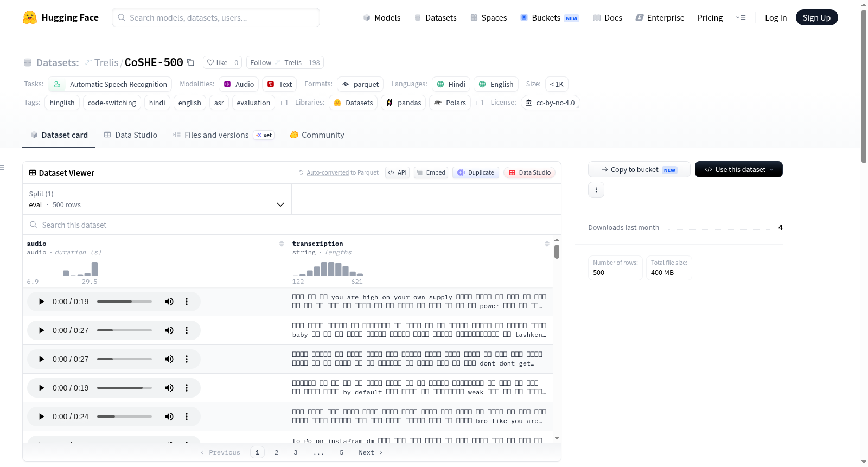The width and height of the screenshot is (868, 467).
Task: Show additional libraries (+1)
Action: pyautogui.click(x=480, y=103)
